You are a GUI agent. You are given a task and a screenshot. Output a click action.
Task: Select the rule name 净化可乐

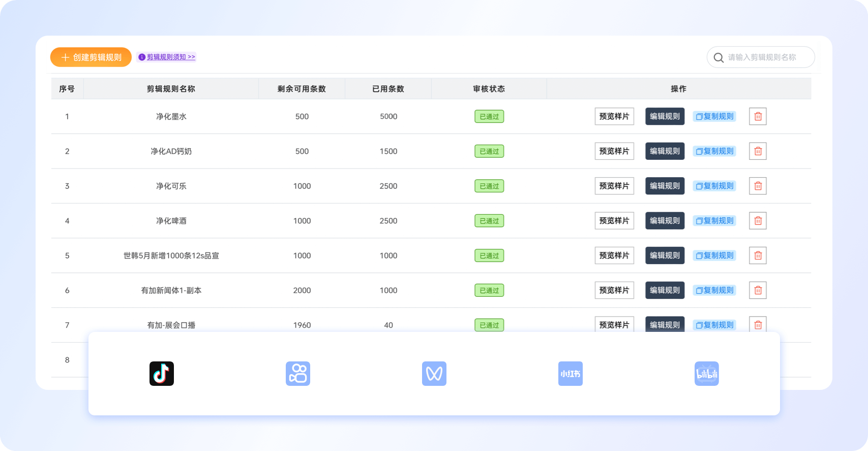point(171,186)
